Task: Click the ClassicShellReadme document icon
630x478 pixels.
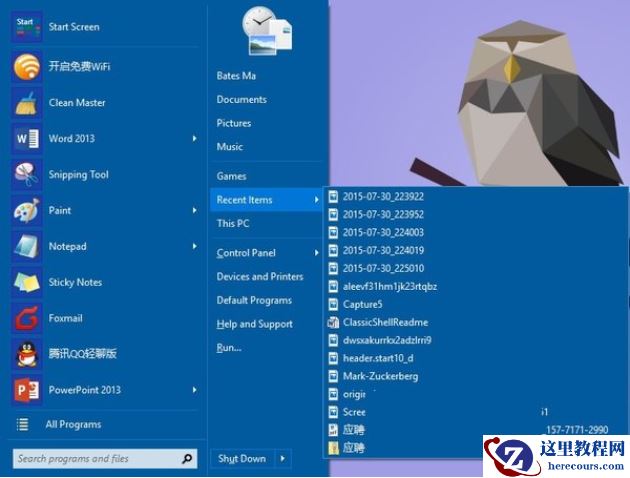Action: coord(333,323)
